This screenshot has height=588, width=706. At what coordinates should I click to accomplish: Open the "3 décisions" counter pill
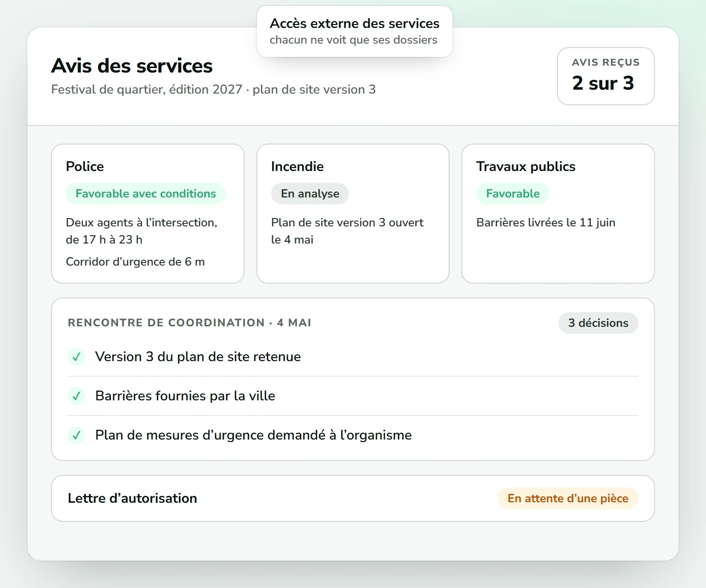[x=598, y=323]
